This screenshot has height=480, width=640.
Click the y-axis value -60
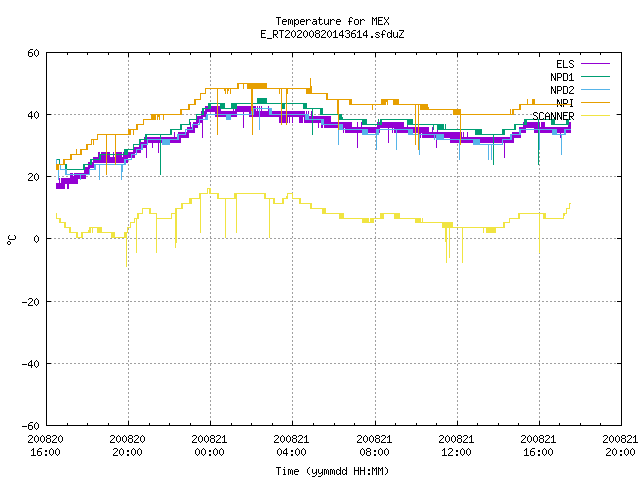31,426
